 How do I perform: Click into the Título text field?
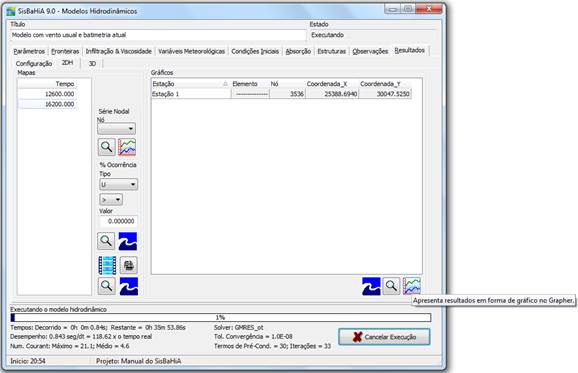[158, 35]
